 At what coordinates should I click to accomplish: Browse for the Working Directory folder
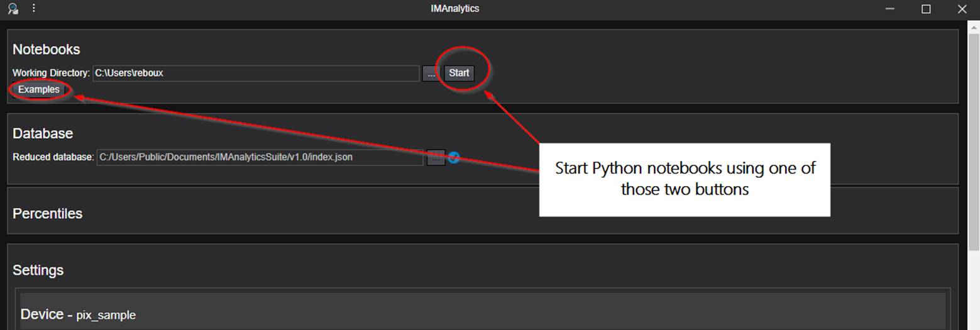(431, 74)
